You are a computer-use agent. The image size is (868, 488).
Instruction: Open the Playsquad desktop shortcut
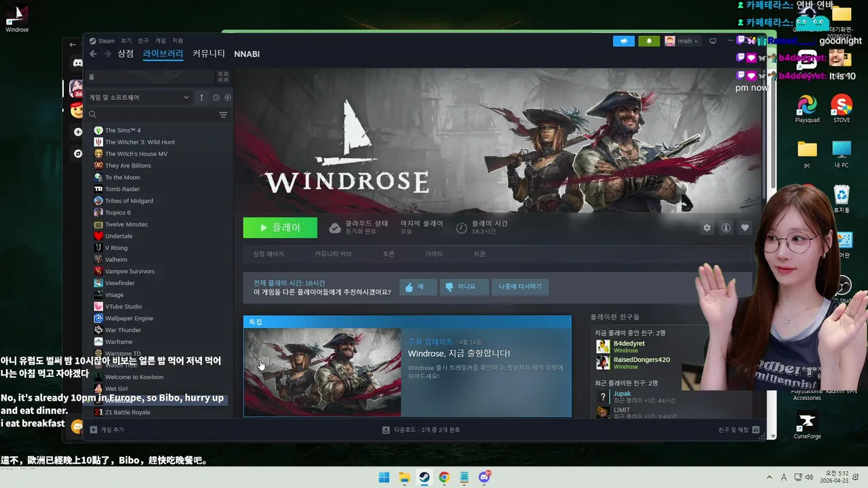click(807, 108)
